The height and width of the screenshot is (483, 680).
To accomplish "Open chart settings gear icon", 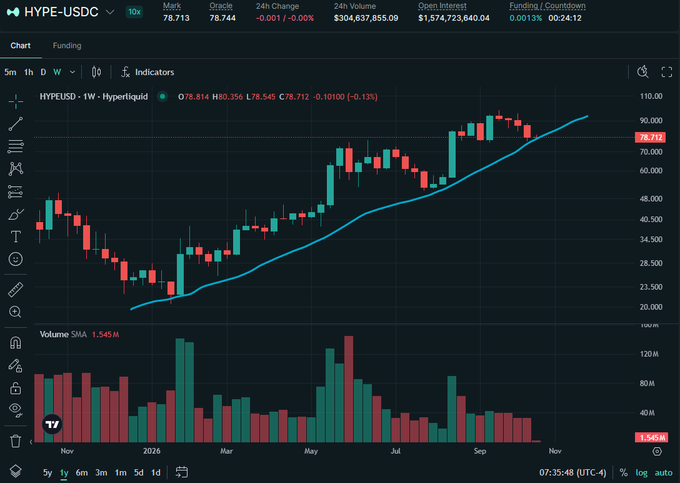I will pyautogui.click(x=657, y=451).
